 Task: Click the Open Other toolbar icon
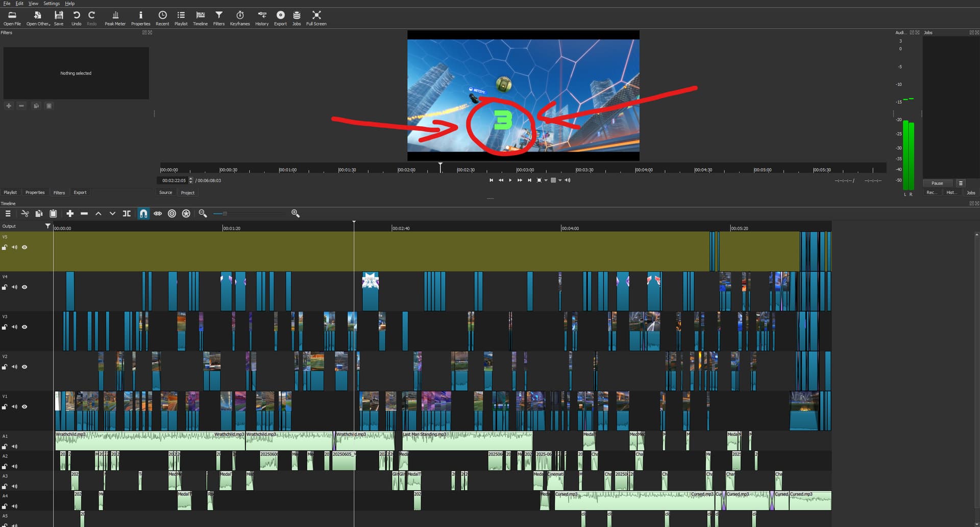click(x=38, y=18)
